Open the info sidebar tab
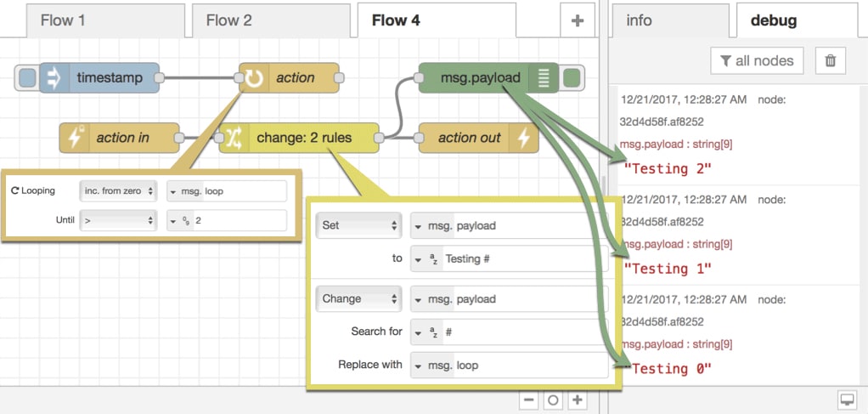The width and height of the screenshot is (868, 414). (669, 21)
